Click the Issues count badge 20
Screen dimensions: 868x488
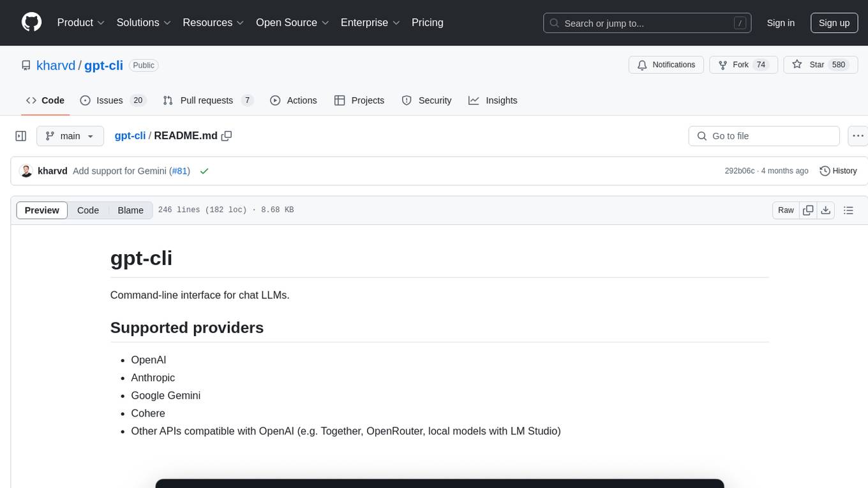138,100
